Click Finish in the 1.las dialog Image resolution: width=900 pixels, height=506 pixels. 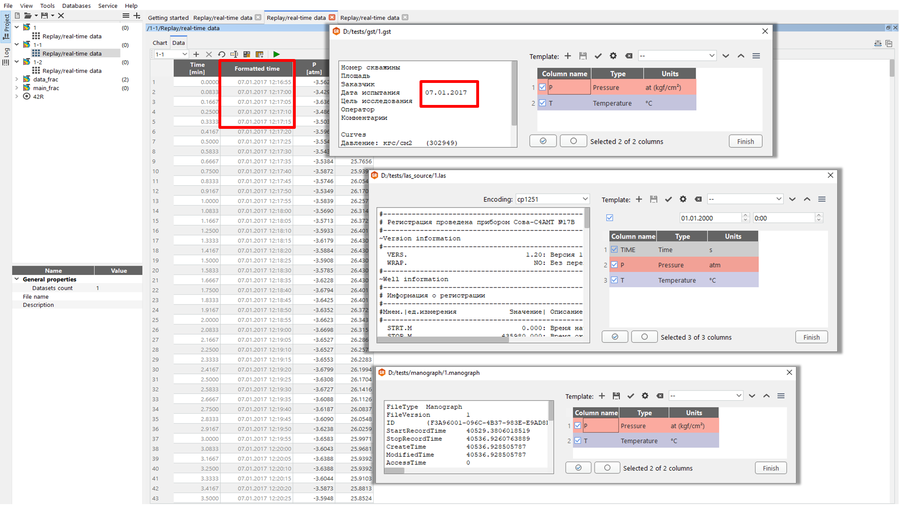click(811, 337)
